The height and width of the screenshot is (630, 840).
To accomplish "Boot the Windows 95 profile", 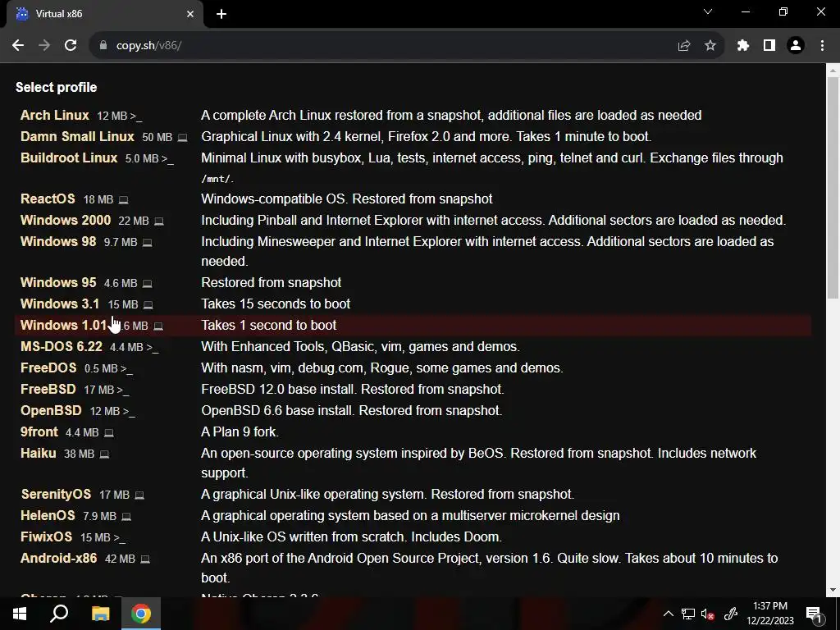I will pos(58,282).
